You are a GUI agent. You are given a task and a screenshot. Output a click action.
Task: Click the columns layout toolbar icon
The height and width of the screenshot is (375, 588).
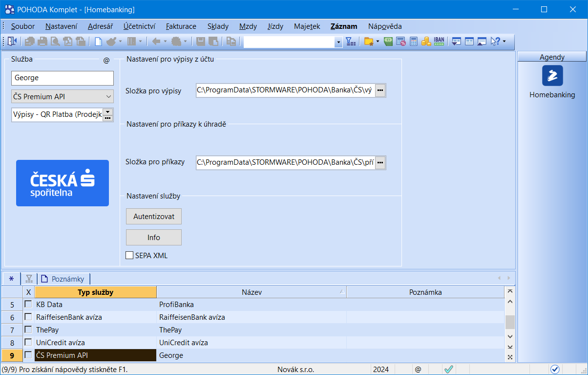click(131, 42)
